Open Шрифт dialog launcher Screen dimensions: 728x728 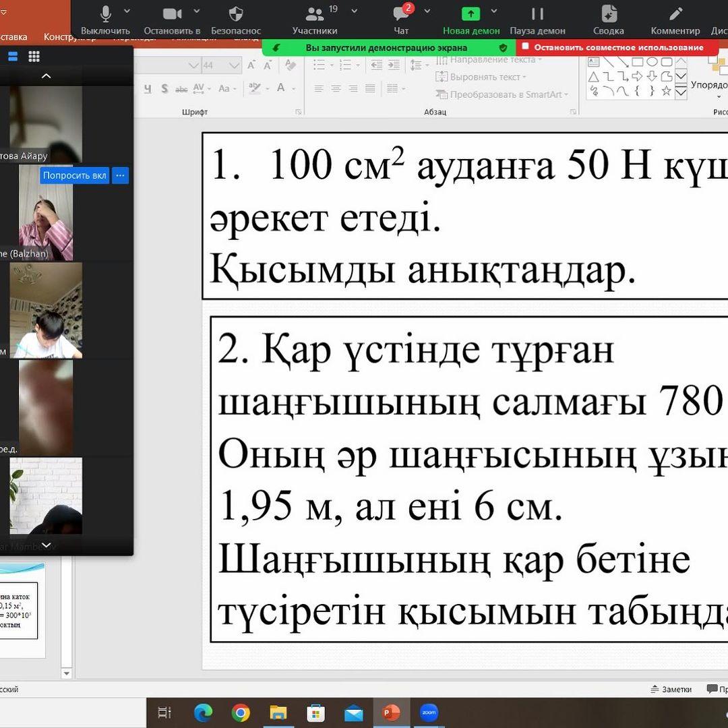coord(299,112)
